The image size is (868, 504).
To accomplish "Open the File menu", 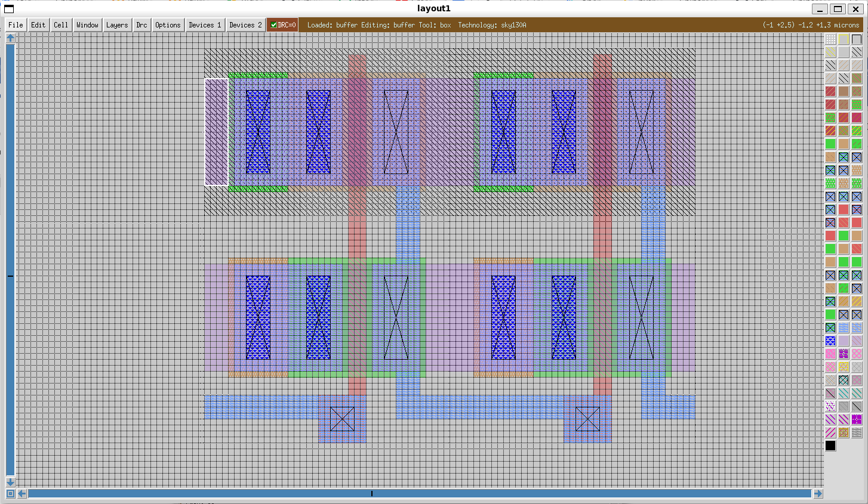I will [16, 25].
